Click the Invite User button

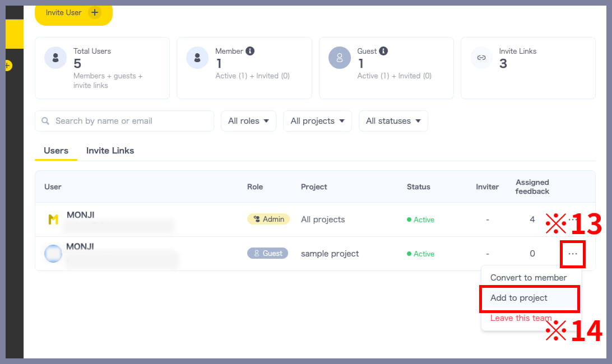74,14
